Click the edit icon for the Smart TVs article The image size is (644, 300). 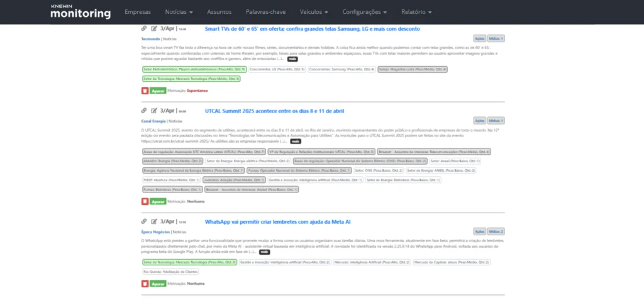[x=154, y=28]
